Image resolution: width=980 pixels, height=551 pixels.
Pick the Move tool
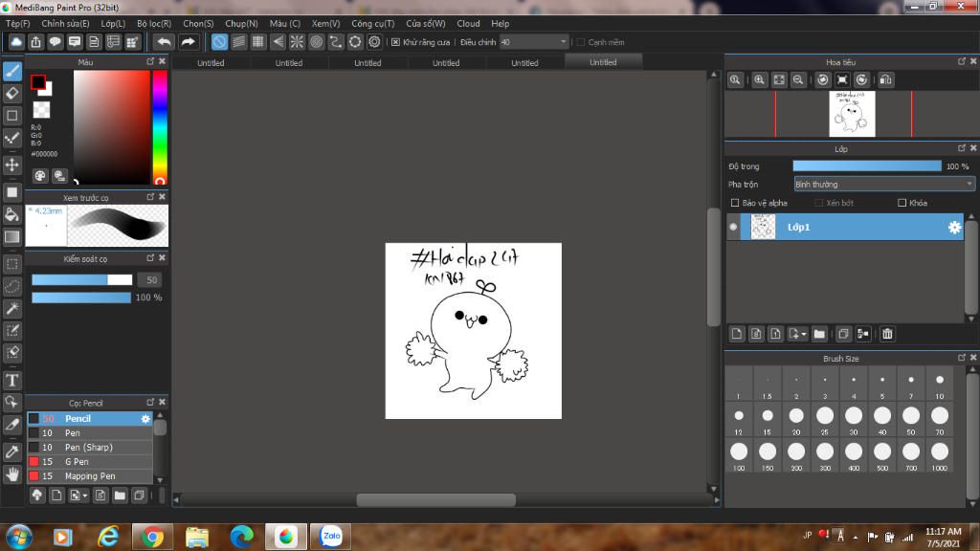click(x=12, y=165)
